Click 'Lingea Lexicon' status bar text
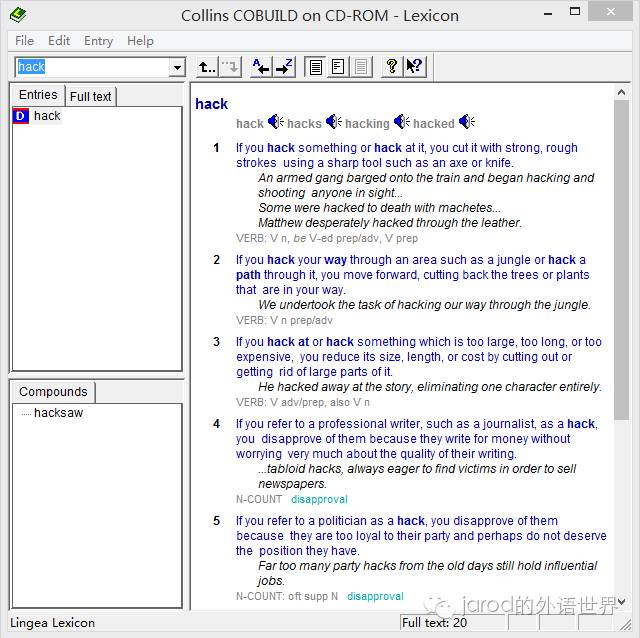Viewport: 640px width, 638px height. pyautogui.click(x=52, y=623)
